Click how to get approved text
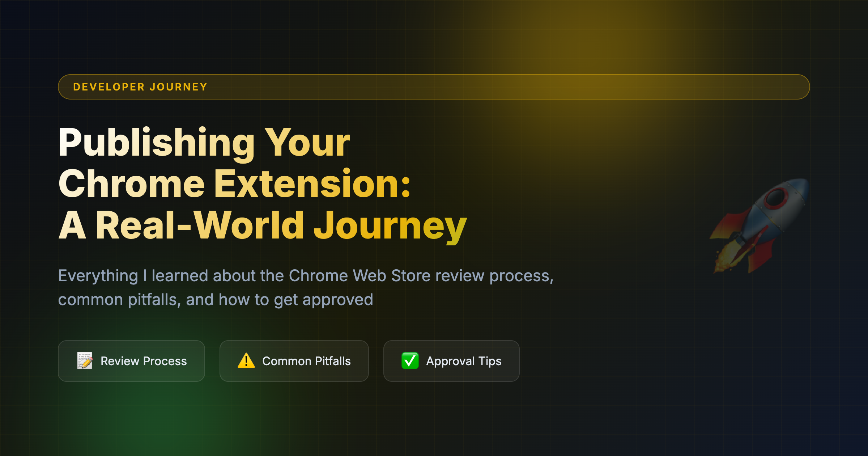 point(296,300)
